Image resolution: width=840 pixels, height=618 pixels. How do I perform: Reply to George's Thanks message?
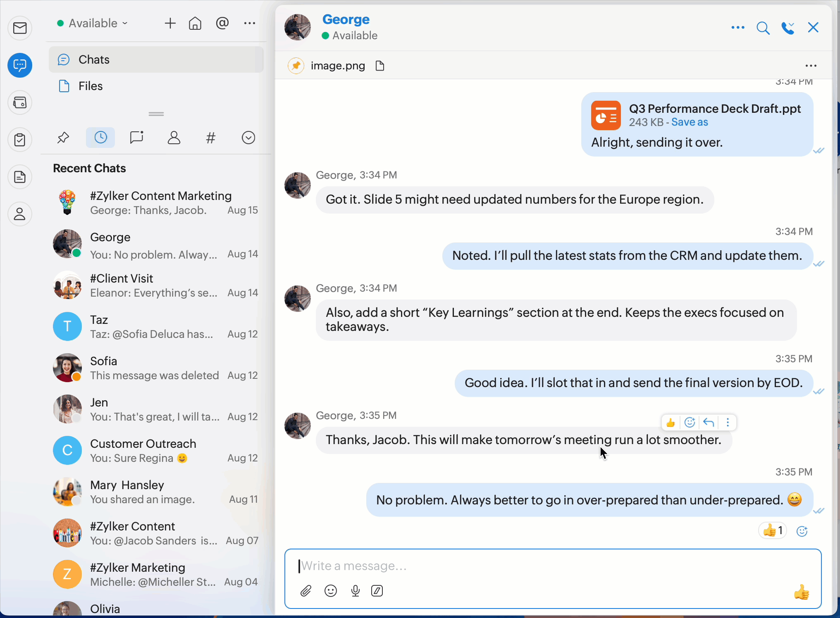(709, 422)
